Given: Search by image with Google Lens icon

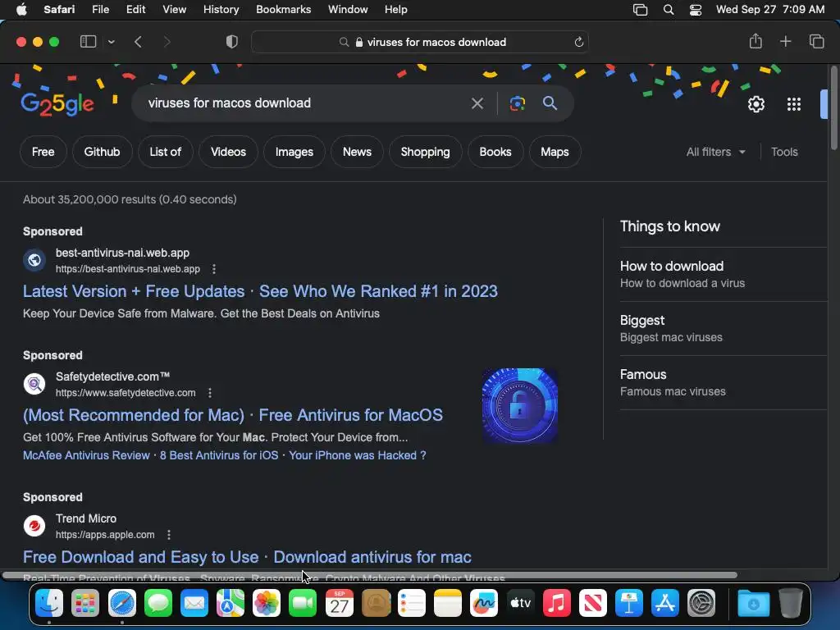Looking at the screenshot, I should [x=517, y=103].
